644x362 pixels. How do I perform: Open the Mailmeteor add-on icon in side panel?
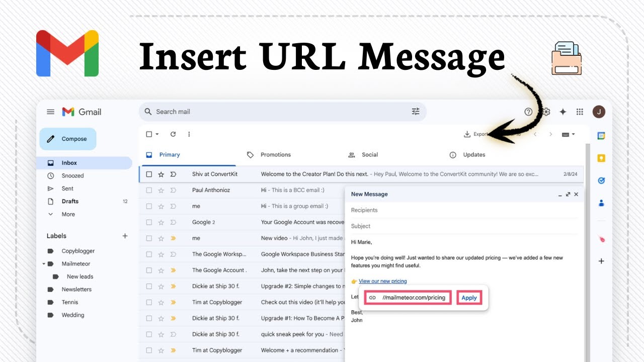(601, 239)
